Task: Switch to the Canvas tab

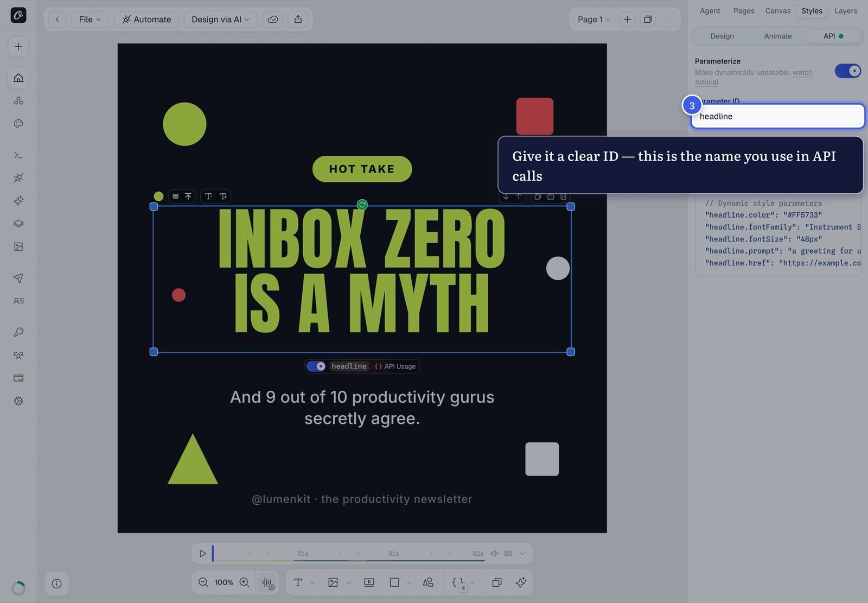Action: [x=778, y=11]
